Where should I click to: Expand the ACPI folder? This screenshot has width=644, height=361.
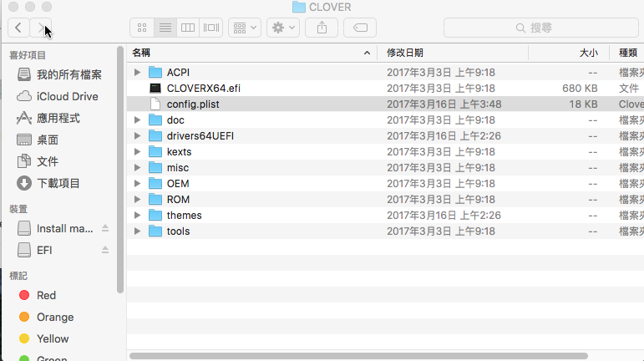point(137,72)
